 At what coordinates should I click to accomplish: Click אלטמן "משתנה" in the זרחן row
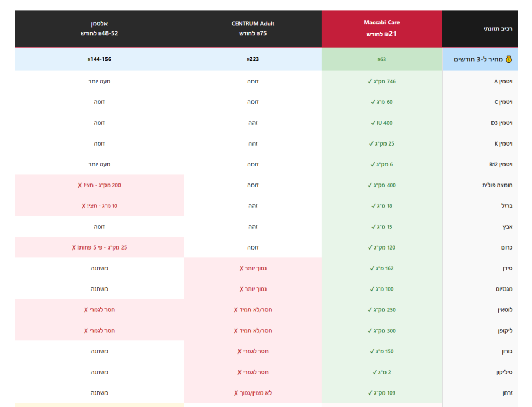(99, 393)
